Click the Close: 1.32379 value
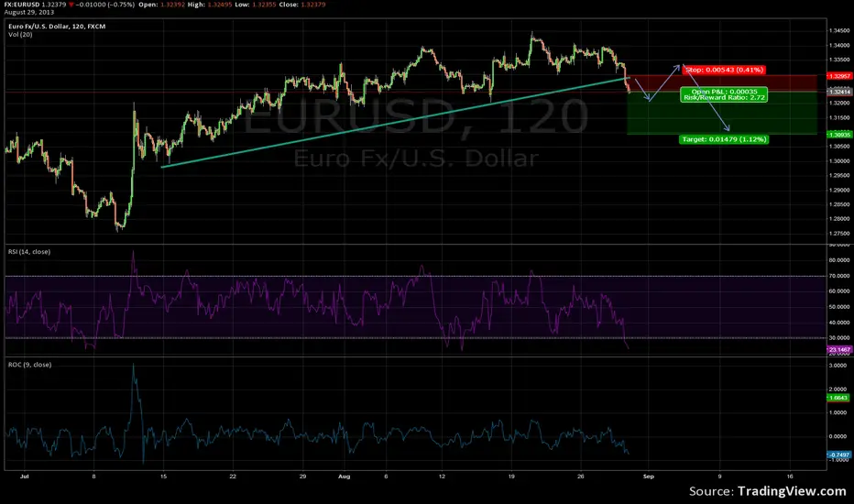The image size is (854, 504). 302,5
